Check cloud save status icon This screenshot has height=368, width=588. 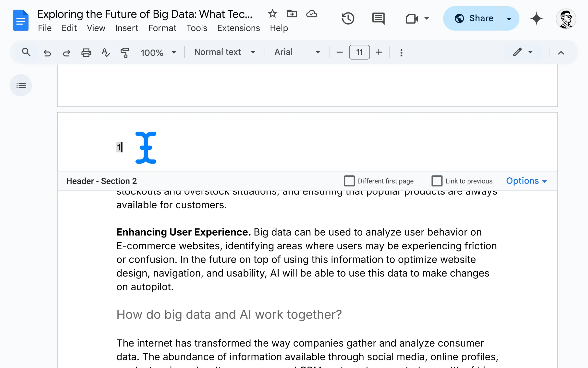pos(312,14)
